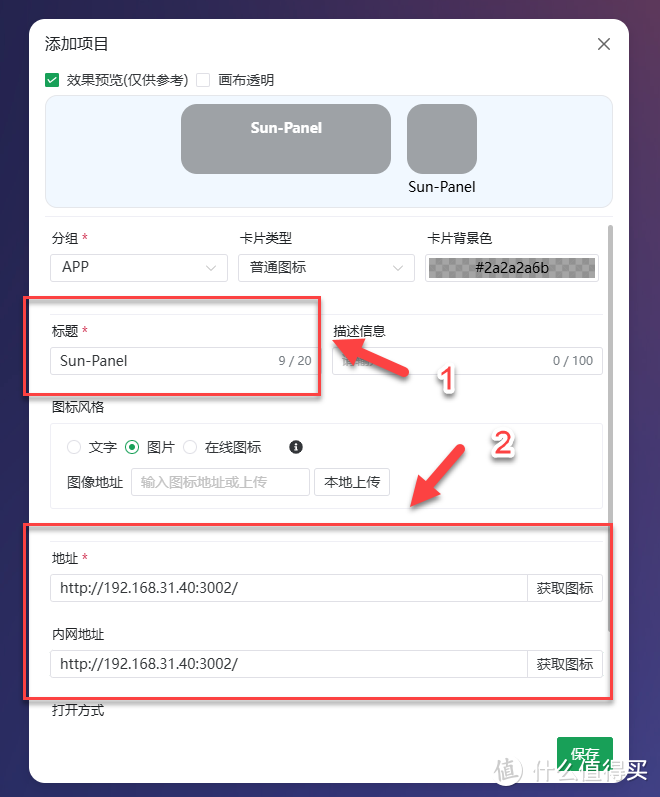Click the wide Sun-Panel preview card
The image size is (660, 797).
click(x=286, y=139)
